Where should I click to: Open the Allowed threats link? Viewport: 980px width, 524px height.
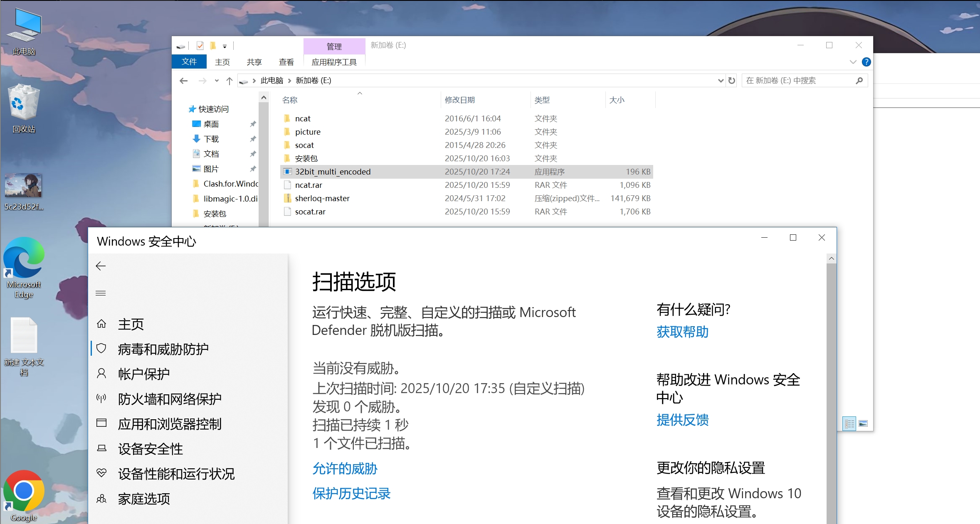tap(345, 468)
